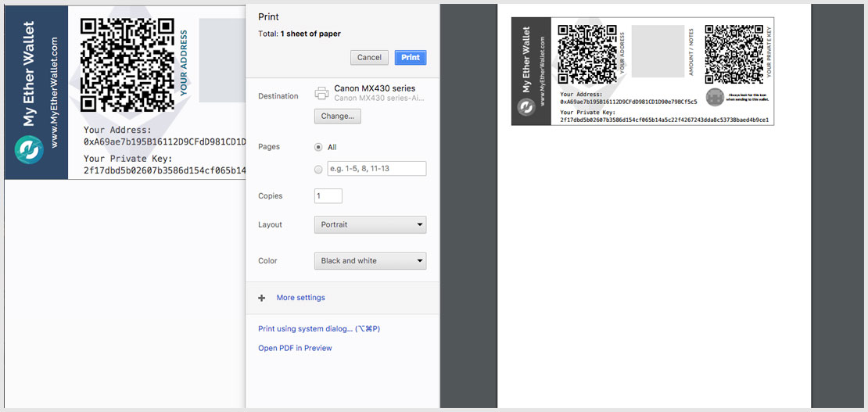Click the private key string in print preview
The width and height of the screenshot is (868, 412).
point(664,120)
